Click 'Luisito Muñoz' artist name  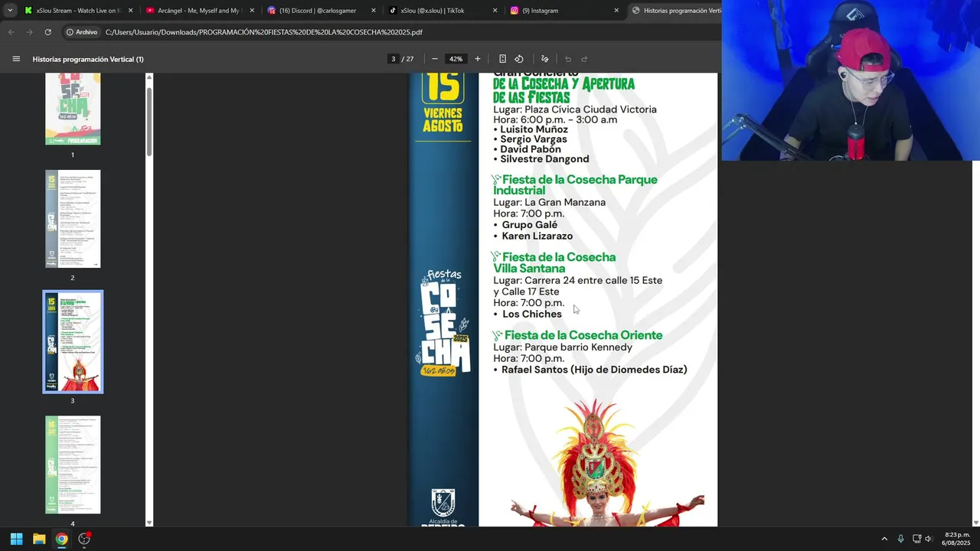(534, 129)
